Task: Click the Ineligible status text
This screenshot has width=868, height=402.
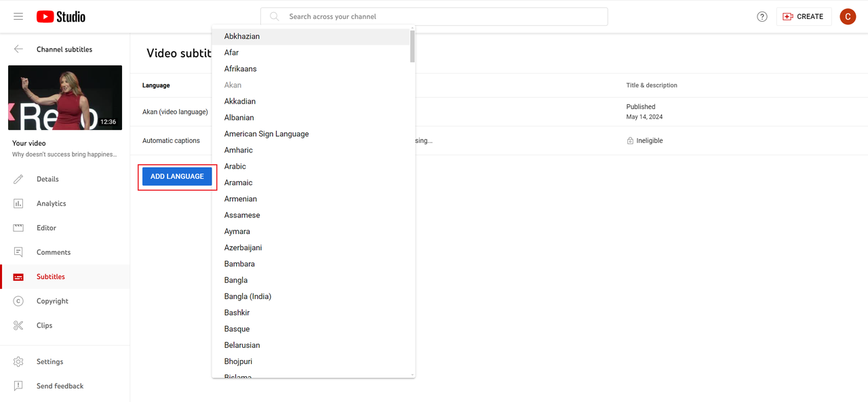Action: click(650, 140)
